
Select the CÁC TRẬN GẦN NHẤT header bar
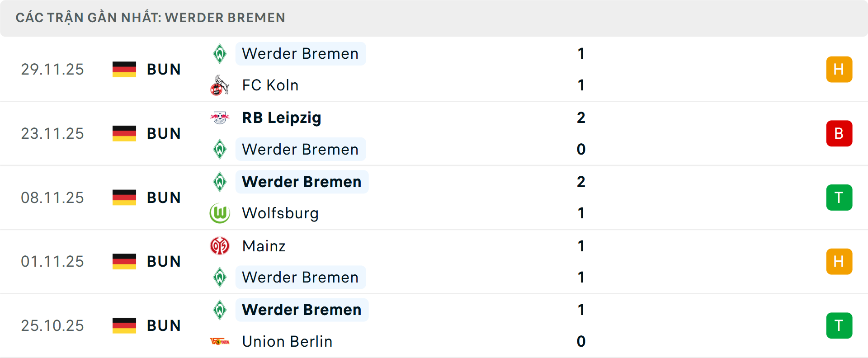point(151,18)
